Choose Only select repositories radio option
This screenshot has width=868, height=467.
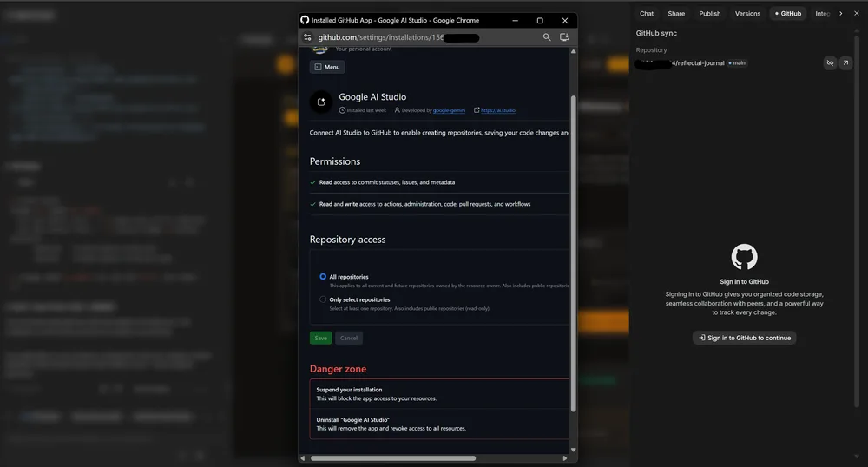click(x=323, y=299)
